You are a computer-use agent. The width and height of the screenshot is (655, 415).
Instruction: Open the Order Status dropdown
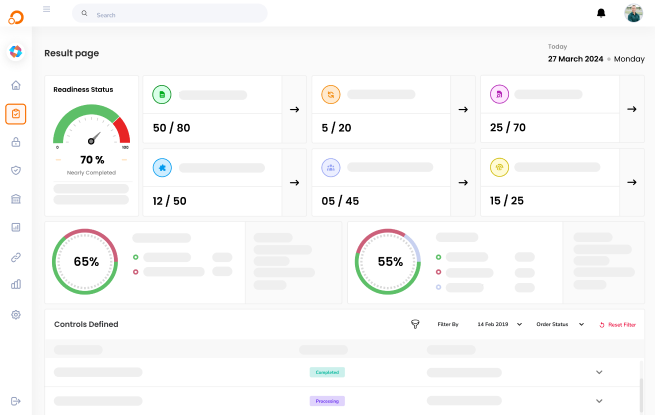click(558, 324)
